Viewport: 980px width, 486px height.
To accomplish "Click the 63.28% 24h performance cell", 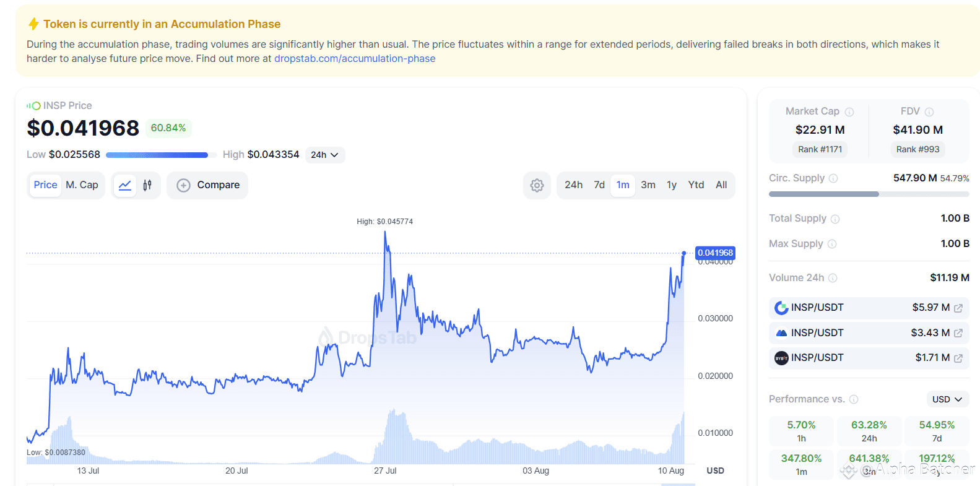I will (869, 432).
